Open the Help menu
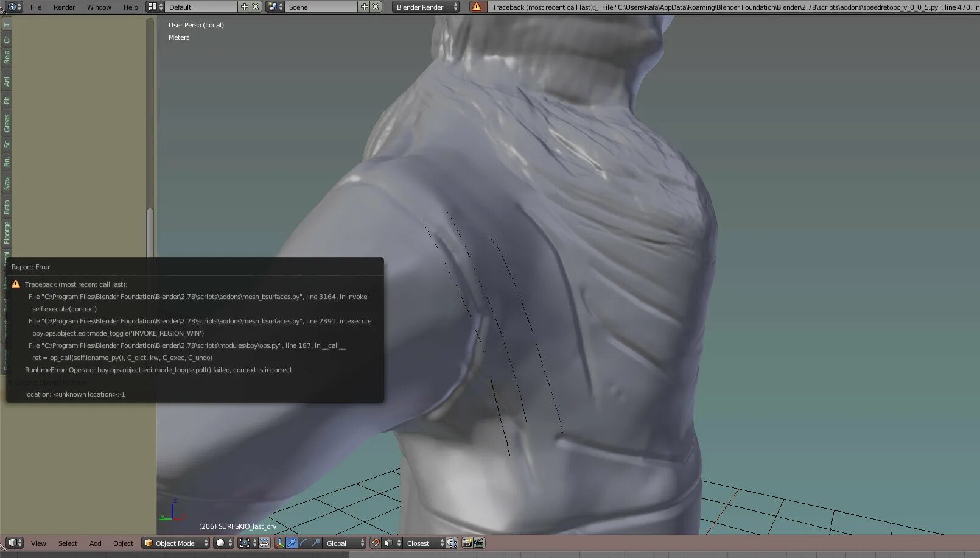Image resolution: width=980 pixels, height=558 pixels. 130,7
